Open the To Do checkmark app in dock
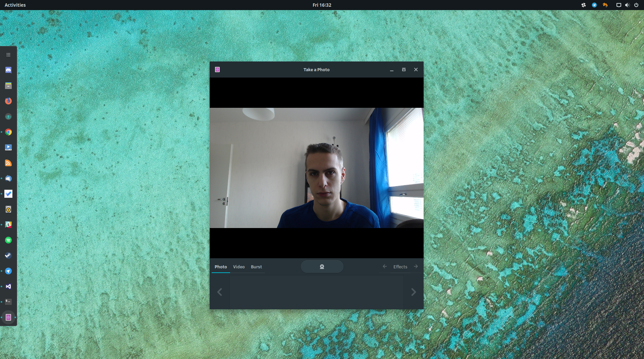This screenshot has height=359, width=644. [x=8, y=194]
